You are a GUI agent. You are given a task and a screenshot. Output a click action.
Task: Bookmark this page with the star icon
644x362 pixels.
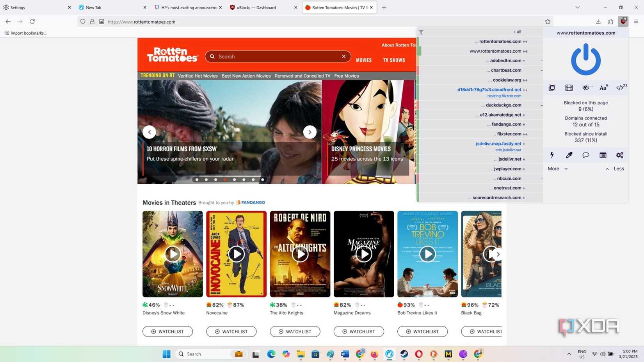tap(548, 21)
